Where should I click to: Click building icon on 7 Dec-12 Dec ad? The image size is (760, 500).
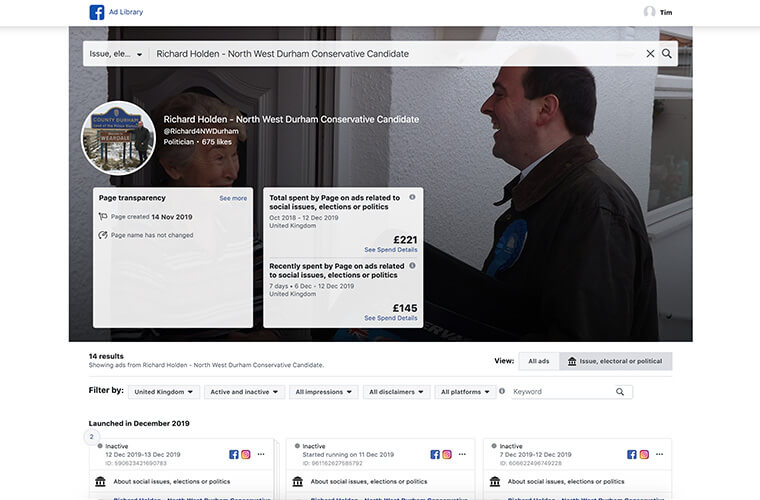(x=495, y=482)
